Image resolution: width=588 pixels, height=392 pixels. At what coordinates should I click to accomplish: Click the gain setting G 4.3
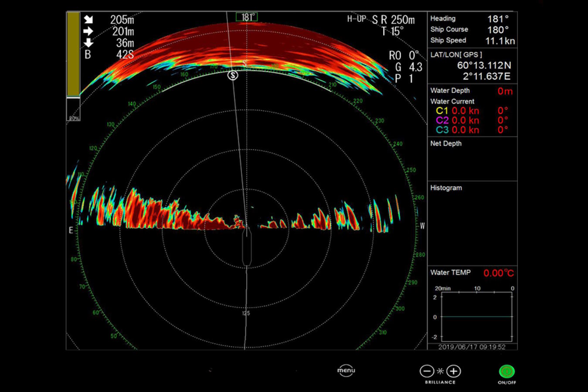pyautogui.click(x=409, y=67)
